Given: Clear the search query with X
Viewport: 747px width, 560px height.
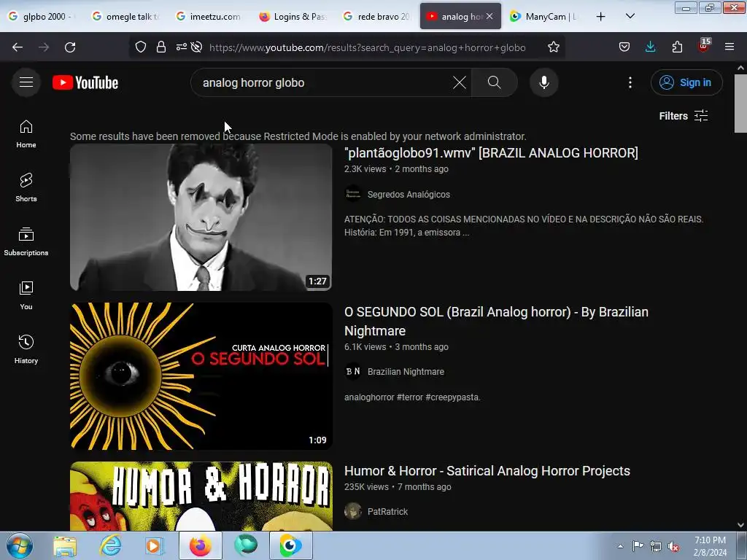Looking at the screenshot, I should [460, 82].
